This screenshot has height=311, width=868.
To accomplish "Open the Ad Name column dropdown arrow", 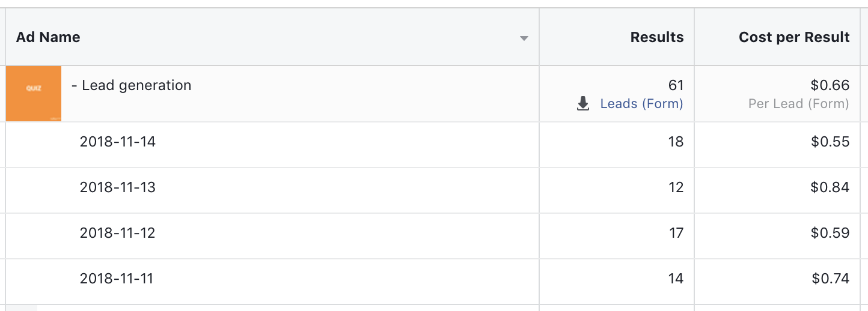I will tap(524, 38).
